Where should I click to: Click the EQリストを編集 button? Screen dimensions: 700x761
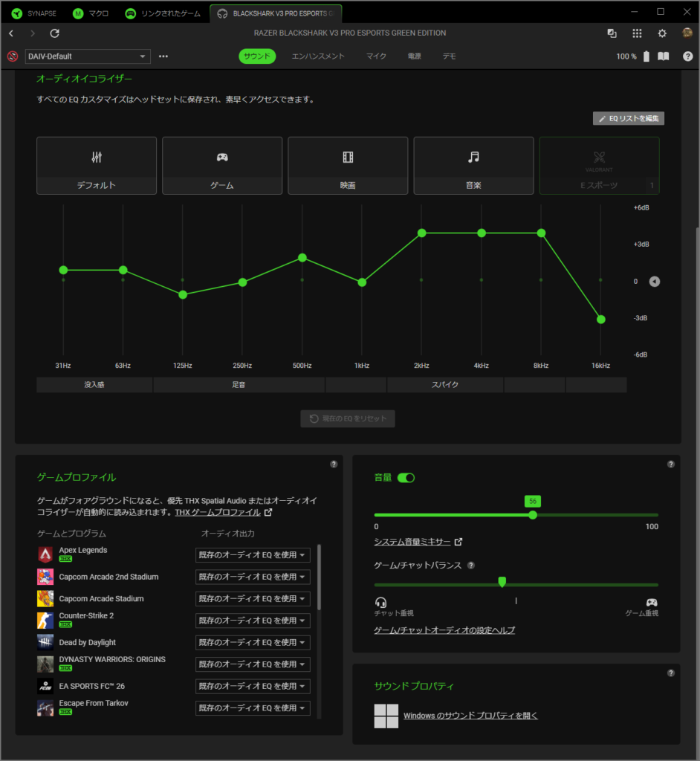point(629,118)
